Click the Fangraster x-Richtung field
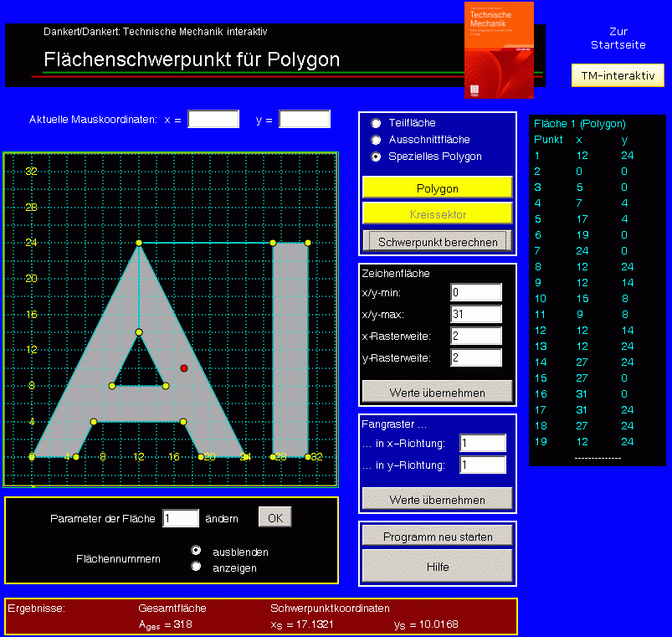The width and height of the screenshot is (672, 637). click(483, 443)
